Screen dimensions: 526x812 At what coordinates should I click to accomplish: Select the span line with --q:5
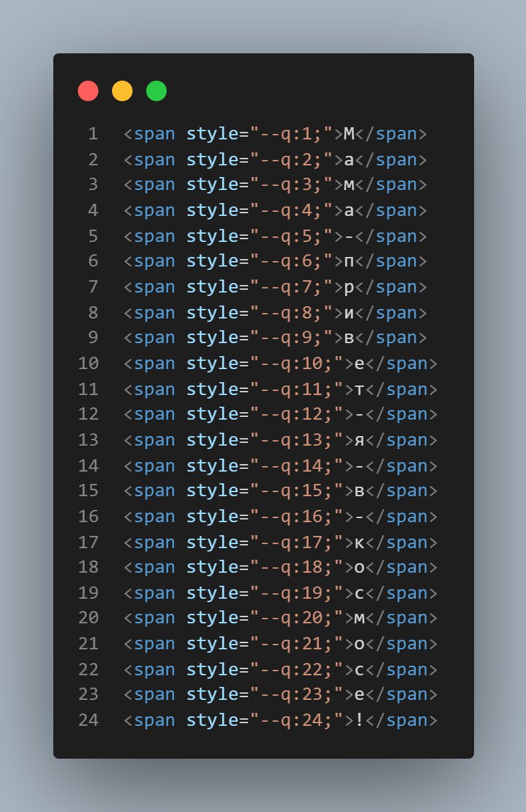coord(275,236)
